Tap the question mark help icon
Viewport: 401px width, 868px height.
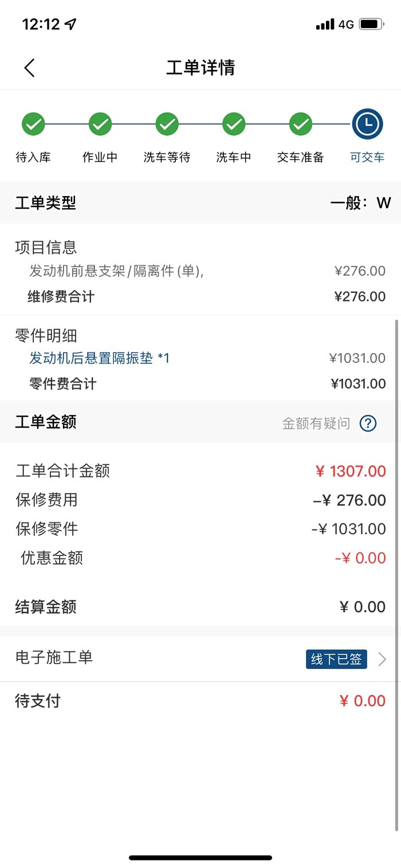[x=368, y=424]
